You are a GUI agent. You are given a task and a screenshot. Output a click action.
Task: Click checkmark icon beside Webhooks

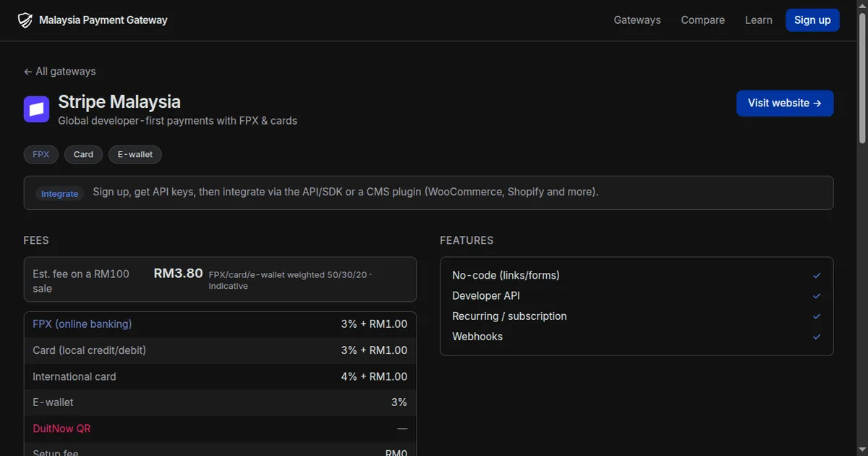(x=817, y=337)
